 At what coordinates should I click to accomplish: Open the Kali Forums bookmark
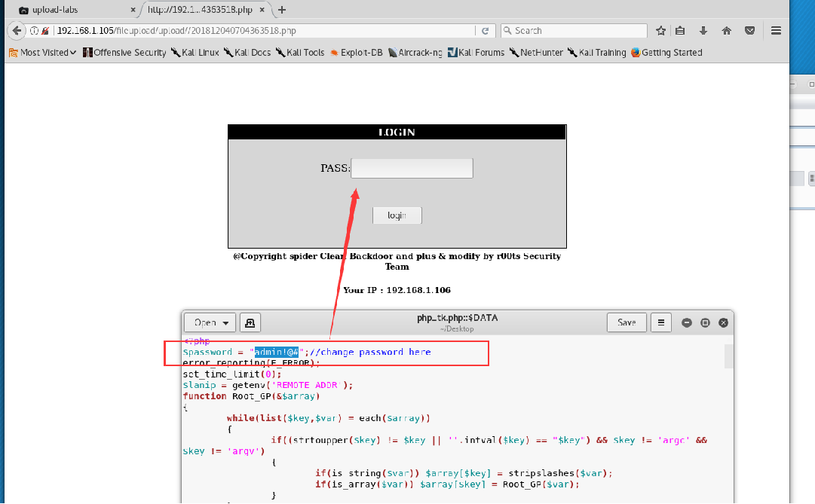[x=476, y=53]
